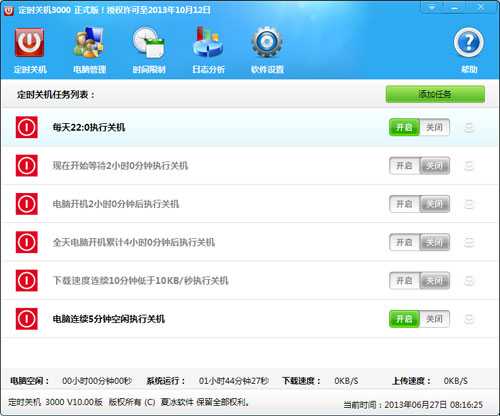Select task text 电脑开机2小时0分钟后执行关机
Screen dimensions: 500x416
(116, 204)
